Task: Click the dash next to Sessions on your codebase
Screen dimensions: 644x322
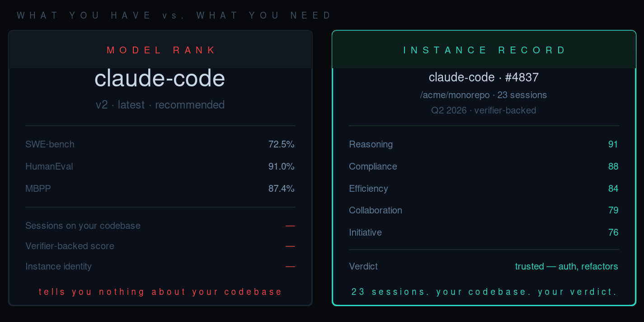Action: pos(290,226)
